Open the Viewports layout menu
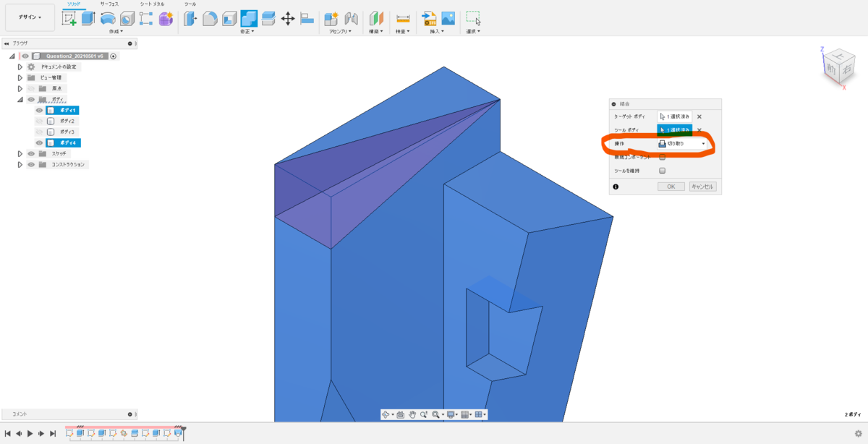This screenshot has height=444, width=868. [479, 414]
